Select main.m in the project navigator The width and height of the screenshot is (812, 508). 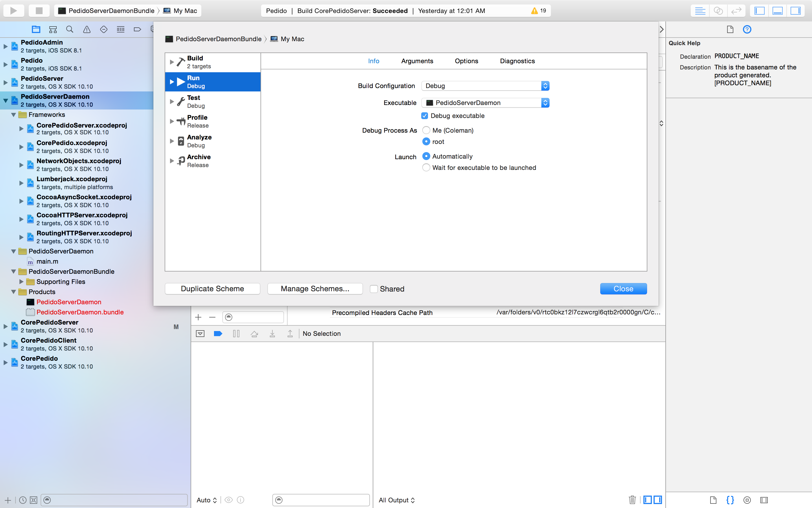[47, 261]
